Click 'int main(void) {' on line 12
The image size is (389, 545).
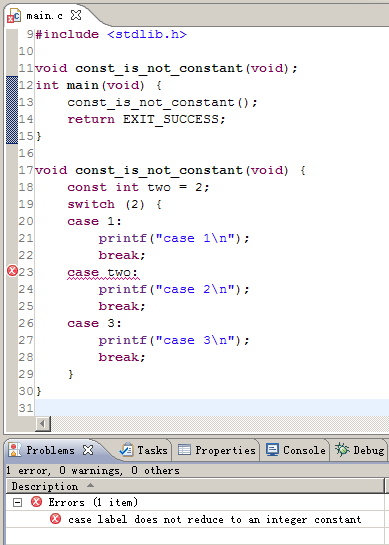pyautogui.click(x=98, y=86)
